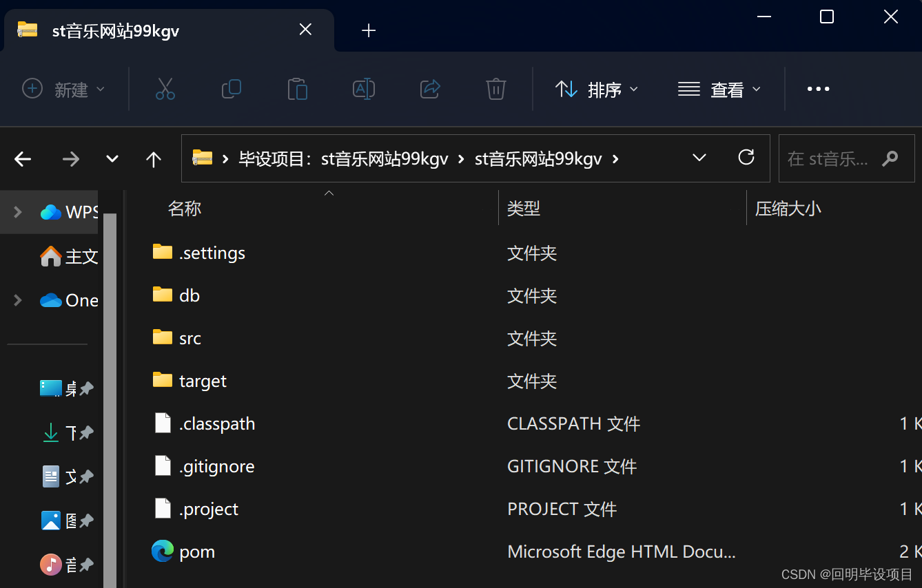This screenshot has width=922, height=588.
Task: Select the .classpath file name
Action: click(217, 423)
